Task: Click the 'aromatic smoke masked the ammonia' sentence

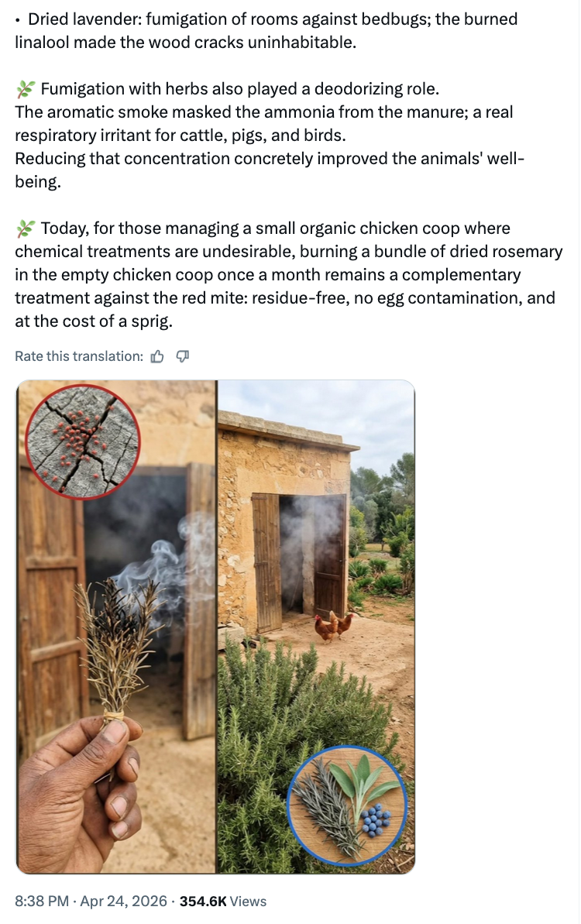Action: (263, 112)
